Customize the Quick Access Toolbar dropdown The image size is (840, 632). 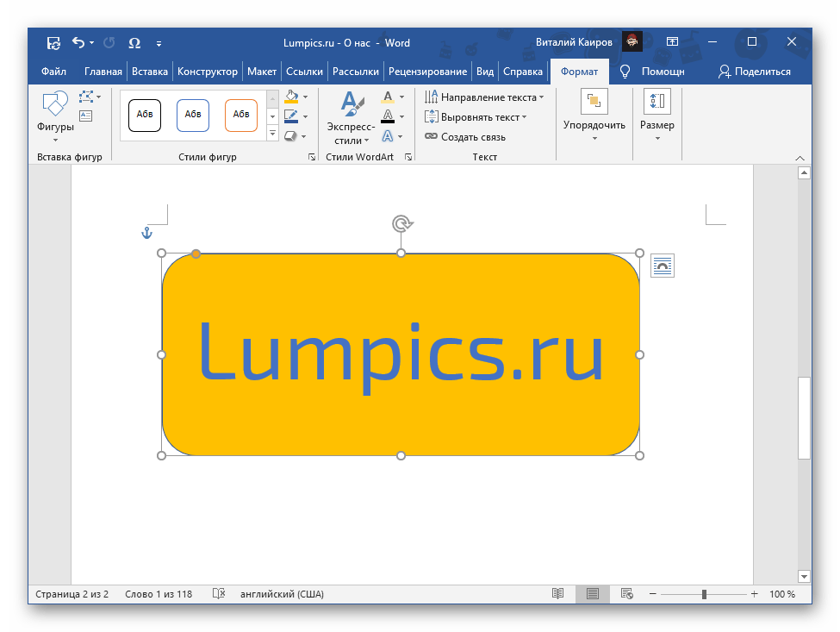pos(159,44)
